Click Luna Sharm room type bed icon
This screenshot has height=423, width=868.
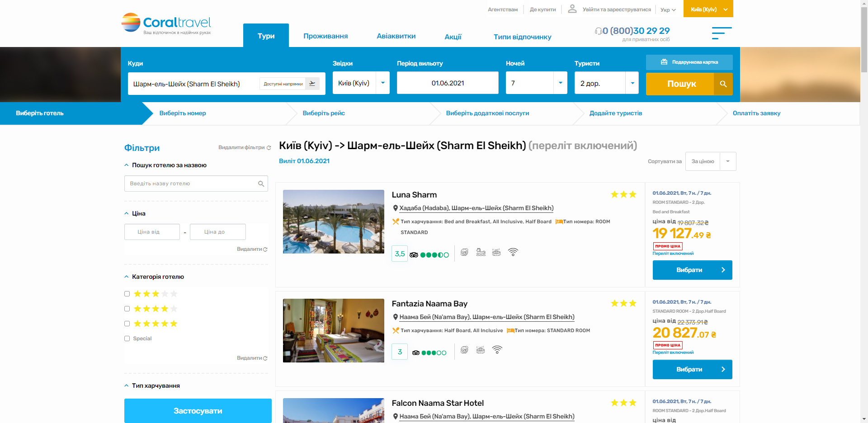click(559, 221)
